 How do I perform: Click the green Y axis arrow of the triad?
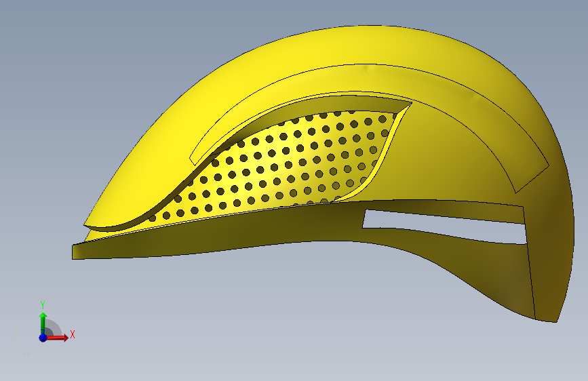tap(43, 323)
